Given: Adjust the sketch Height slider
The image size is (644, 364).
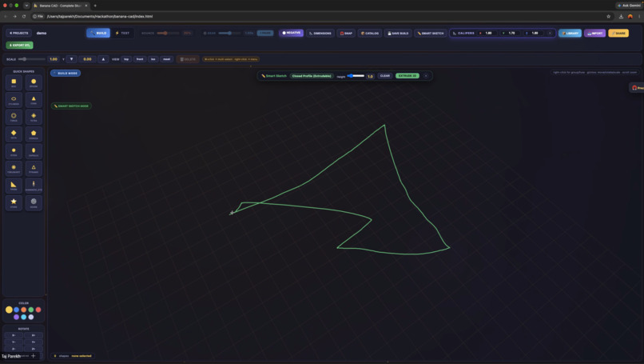Looking at the screenshot, I should point(356,76).
